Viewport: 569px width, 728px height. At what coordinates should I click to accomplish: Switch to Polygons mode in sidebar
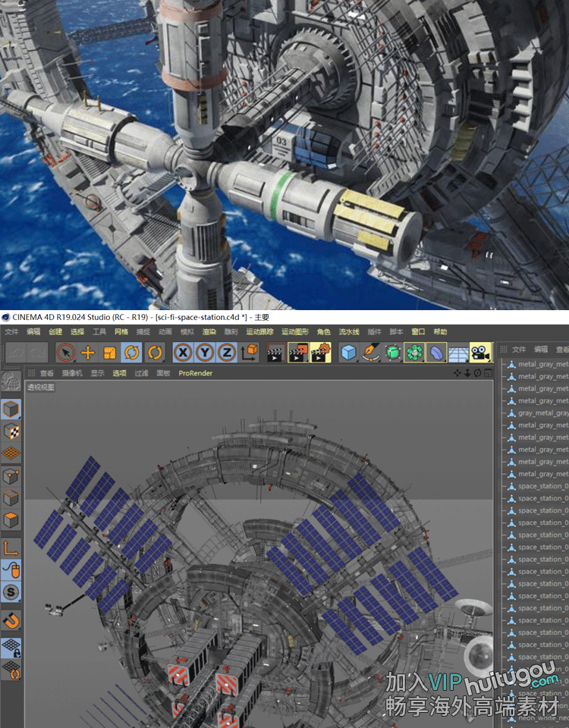click(11, 520)
